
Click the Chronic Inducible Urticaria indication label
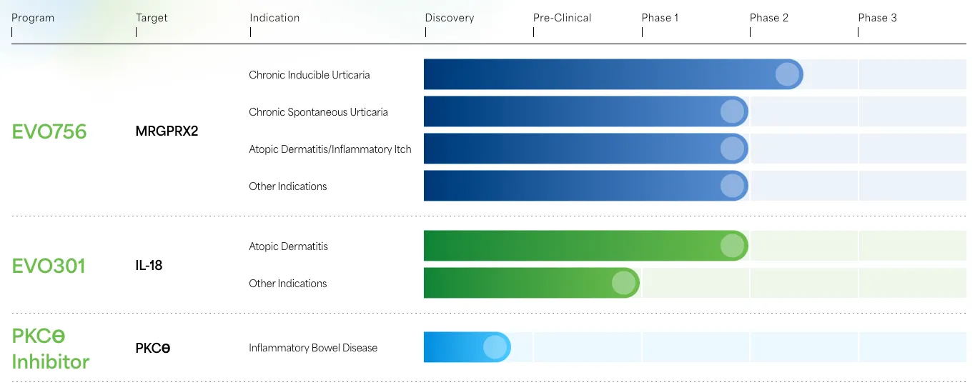click(x=310, y=75)
